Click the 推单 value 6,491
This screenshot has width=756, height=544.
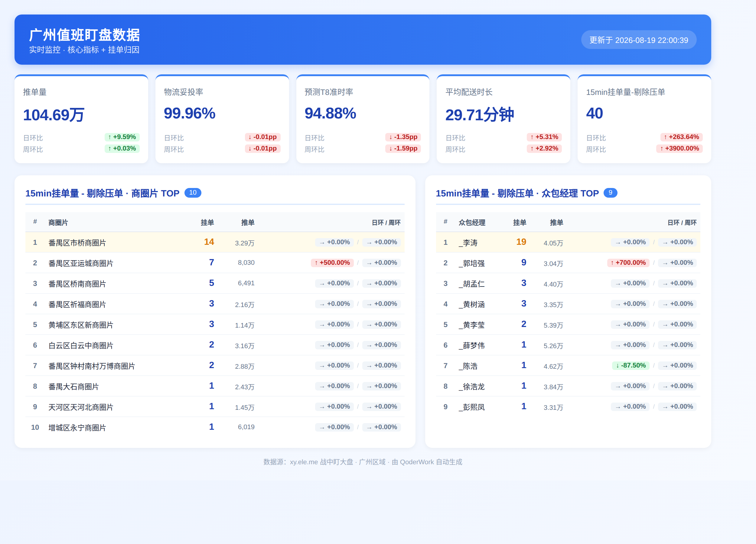[x=246, y=283]
